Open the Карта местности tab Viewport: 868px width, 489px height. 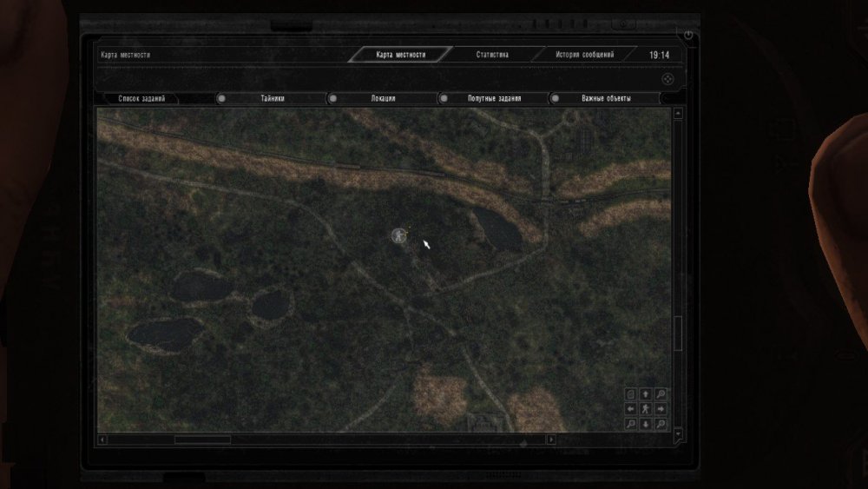point(400,54)
